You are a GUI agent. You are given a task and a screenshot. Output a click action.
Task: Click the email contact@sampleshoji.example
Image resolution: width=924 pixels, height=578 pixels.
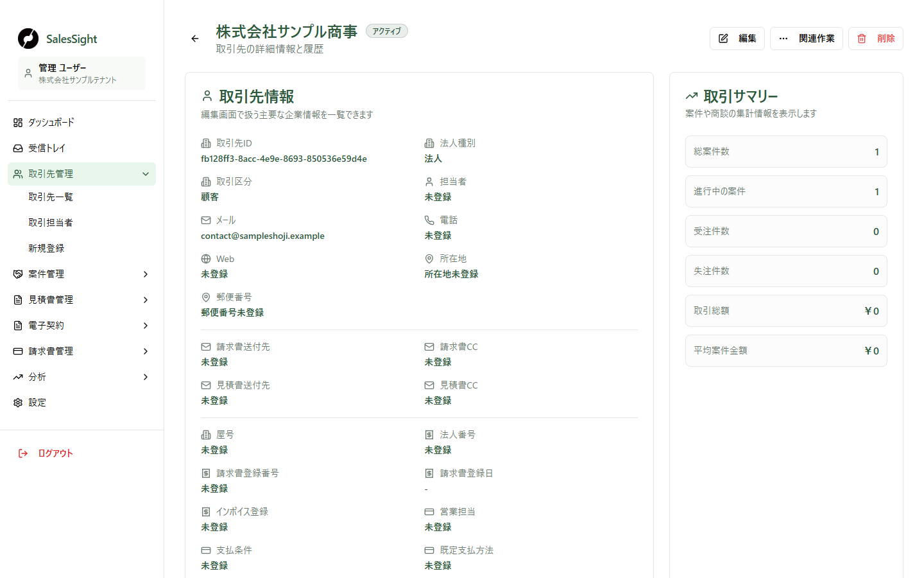point(262,236)
